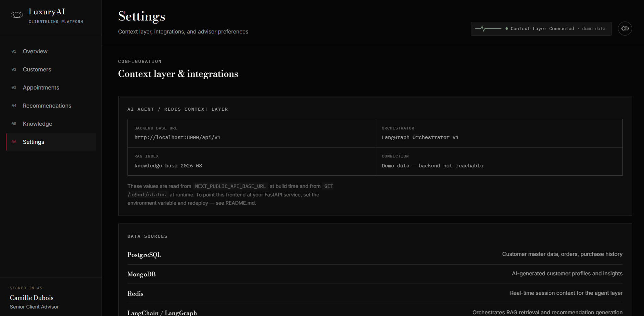Go to the Customers page

(51, 69)
